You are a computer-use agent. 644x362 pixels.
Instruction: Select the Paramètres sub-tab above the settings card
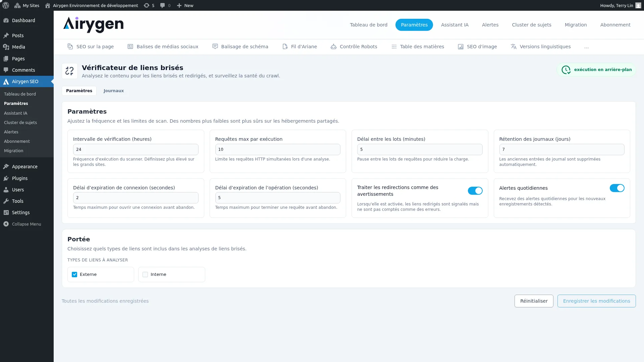click(79, 91)
